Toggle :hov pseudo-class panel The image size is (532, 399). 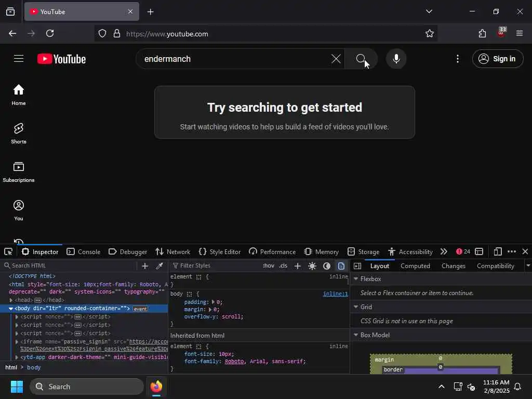[269, 266]
